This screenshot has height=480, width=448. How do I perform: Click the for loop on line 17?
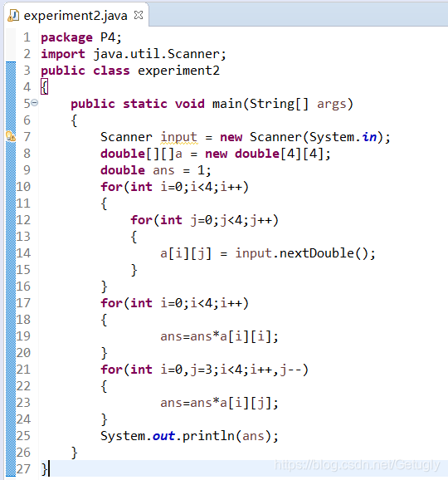[175, 303]
